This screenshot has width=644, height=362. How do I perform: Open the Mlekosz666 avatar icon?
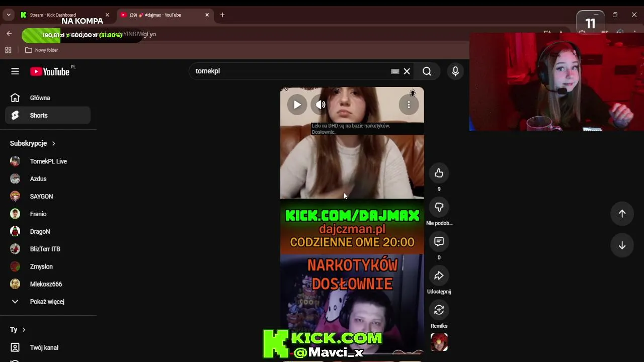pyautogui.click(x=15, y=285)
